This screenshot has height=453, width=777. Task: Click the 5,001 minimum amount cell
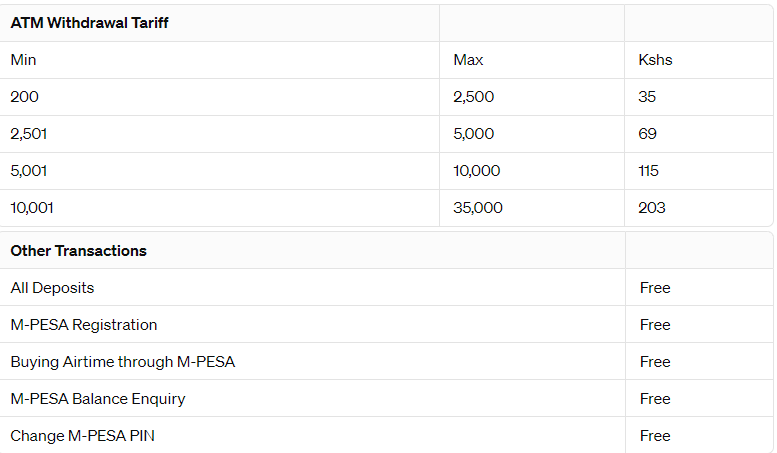tap(29, 171)
